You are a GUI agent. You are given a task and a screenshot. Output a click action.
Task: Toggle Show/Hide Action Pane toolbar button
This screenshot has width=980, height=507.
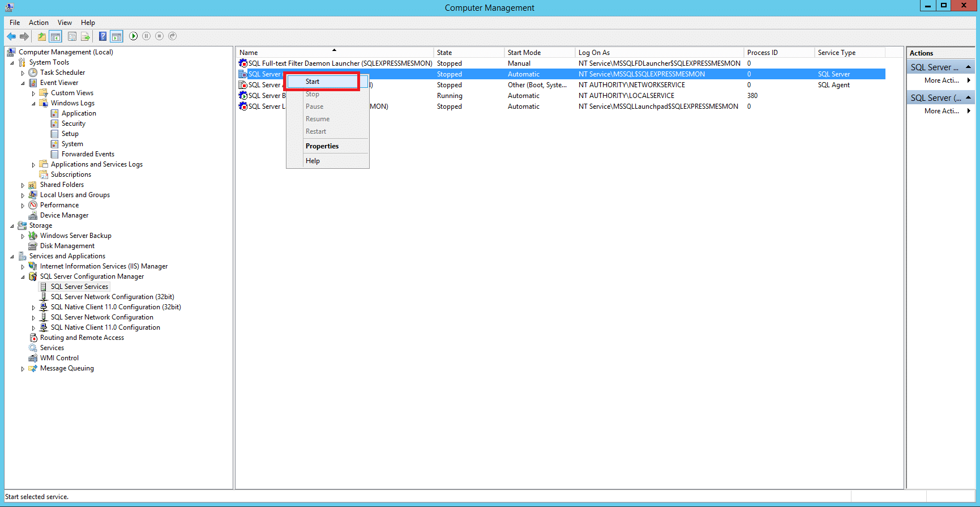(116, 36)
